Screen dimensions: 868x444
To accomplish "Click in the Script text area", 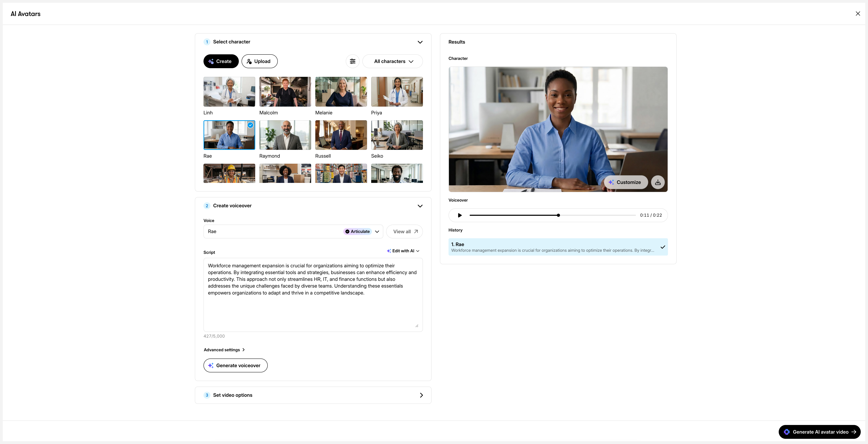I will click(313, 295).
